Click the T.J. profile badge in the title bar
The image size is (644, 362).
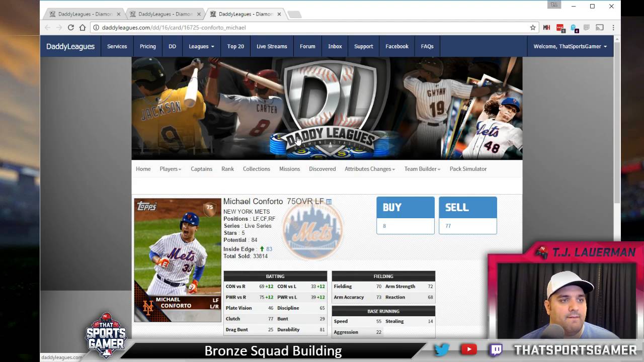click(554, 5)
